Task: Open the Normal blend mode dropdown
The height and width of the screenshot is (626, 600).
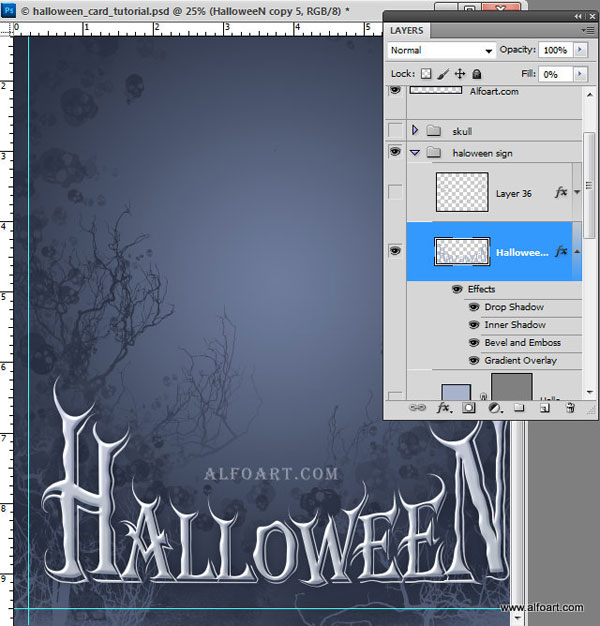Action: (442, 50)
